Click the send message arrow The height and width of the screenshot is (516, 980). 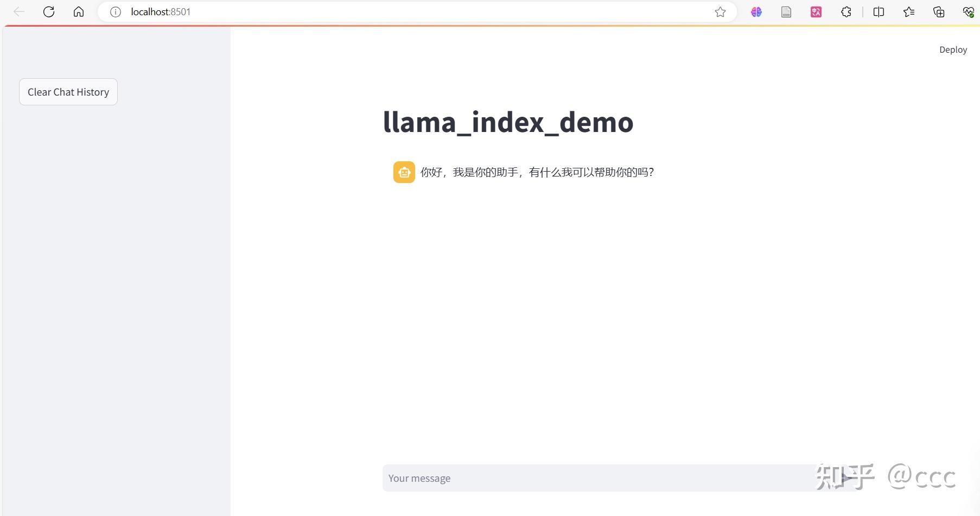846,478
